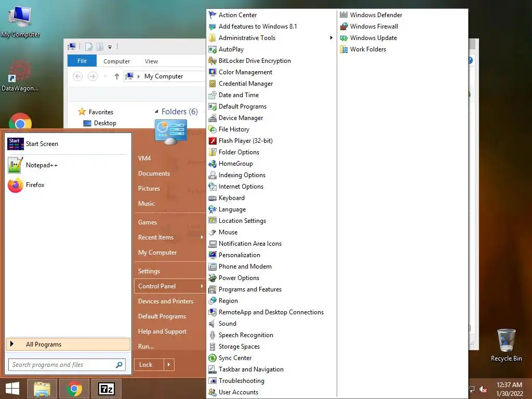Open Keyboard settings icon
The width and height of the screenshot is (532, 399).
212,198
